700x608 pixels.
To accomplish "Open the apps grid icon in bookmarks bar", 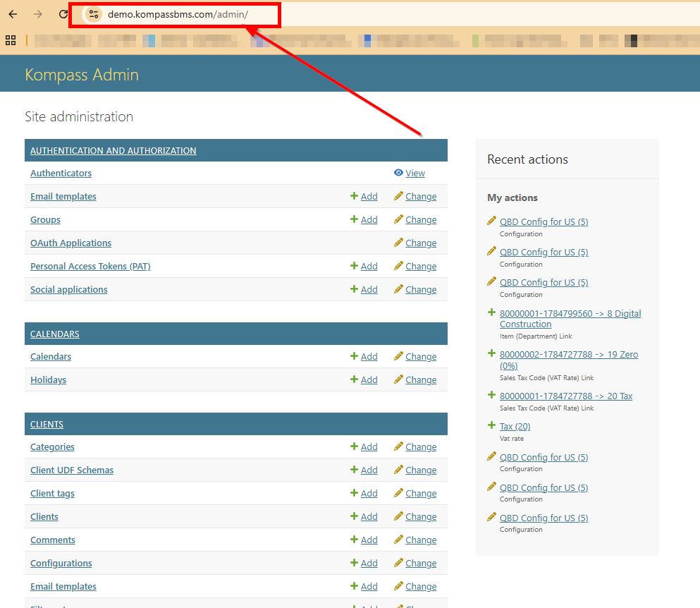I will pyautogui.click(x=11, y=40).
